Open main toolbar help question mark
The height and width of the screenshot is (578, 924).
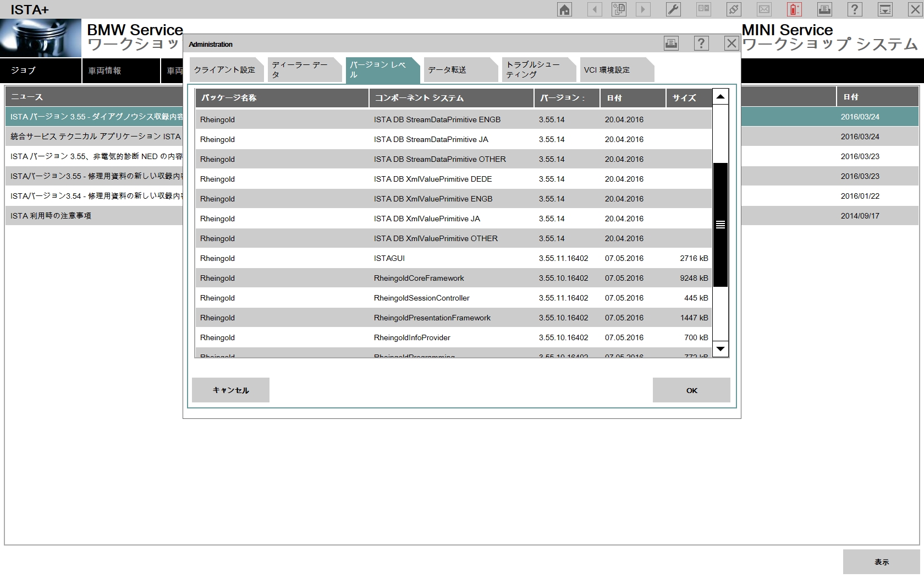point(854,9)
